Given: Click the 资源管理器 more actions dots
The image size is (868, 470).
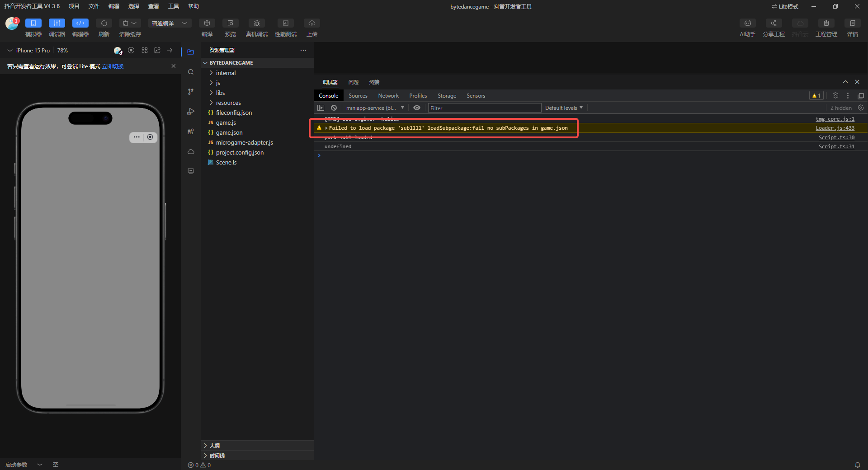Looking at the screenshot, I should [303, 50].
